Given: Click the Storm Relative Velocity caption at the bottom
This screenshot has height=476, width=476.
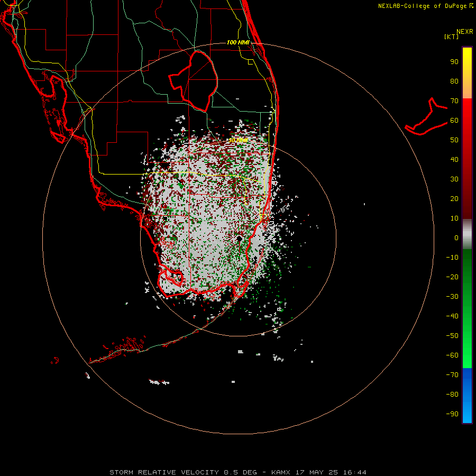Looking at the screenshot, I should click(x=237, y=472).
